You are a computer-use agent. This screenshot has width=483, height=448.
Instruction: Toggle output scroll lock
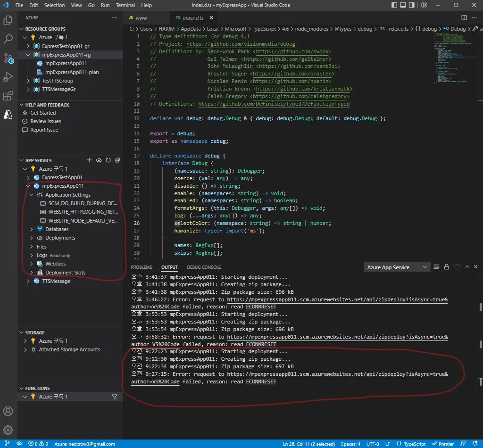446,267
